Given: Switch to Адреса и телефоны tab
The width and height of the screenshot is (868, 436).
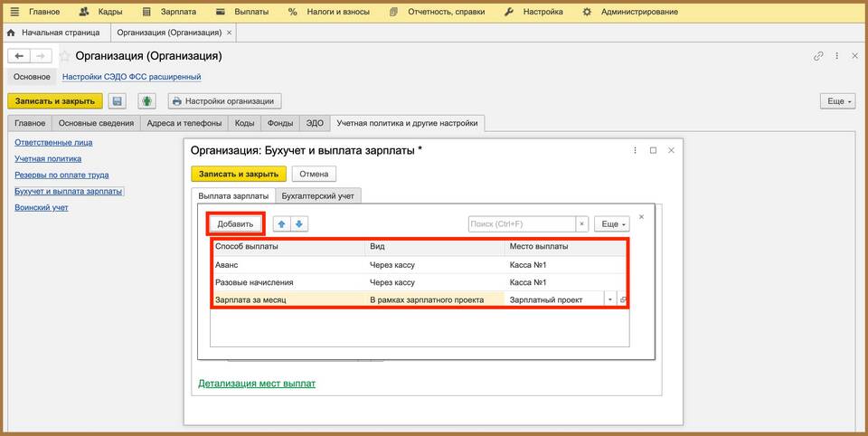Looking at the screenshot, I should [184, 123].
